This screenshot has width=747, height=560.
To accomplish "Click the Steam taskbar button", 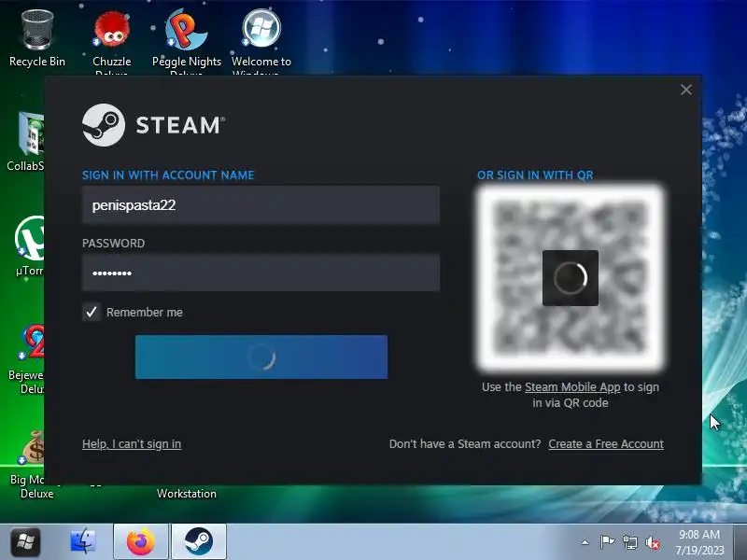I will (x=199, y=541).
